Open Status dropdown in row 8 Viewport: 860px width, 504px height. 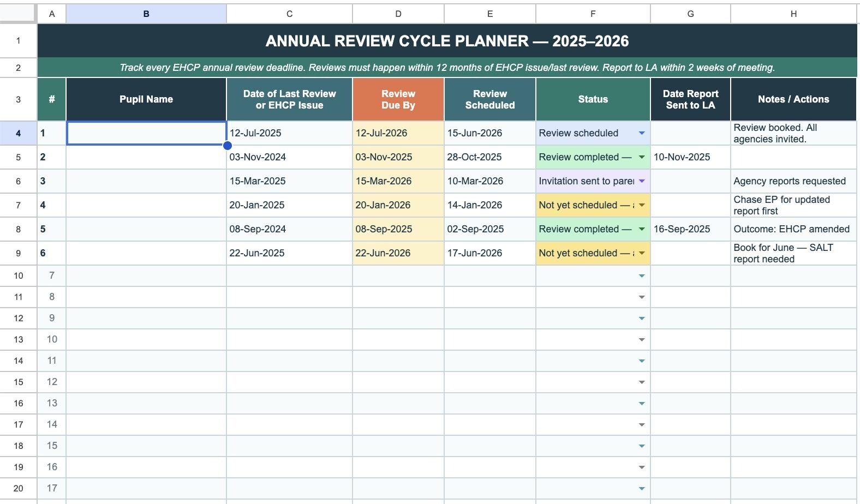click(642, 229)
